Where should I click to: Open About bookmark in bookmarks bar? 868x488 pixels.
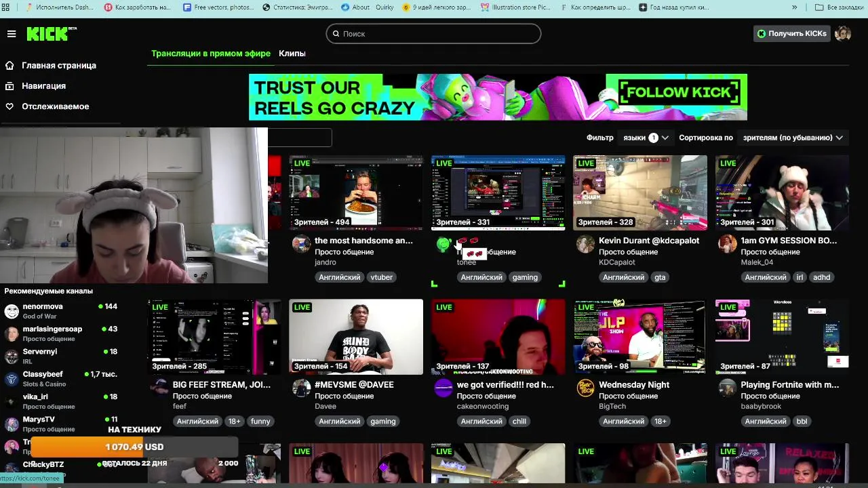pos(355,7)
